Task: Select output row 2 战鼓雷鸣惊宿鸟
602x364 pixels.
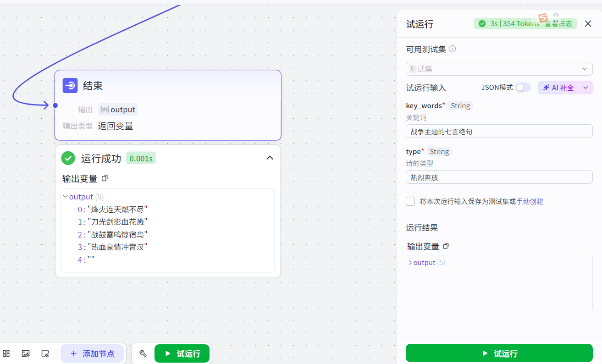Action: click(112, 235)
